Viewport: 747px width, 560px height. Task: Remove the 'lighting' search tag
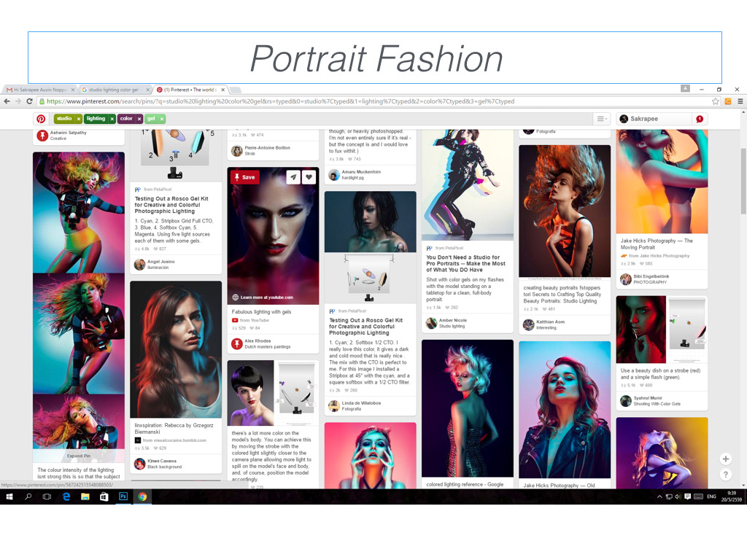pos(112,119)
